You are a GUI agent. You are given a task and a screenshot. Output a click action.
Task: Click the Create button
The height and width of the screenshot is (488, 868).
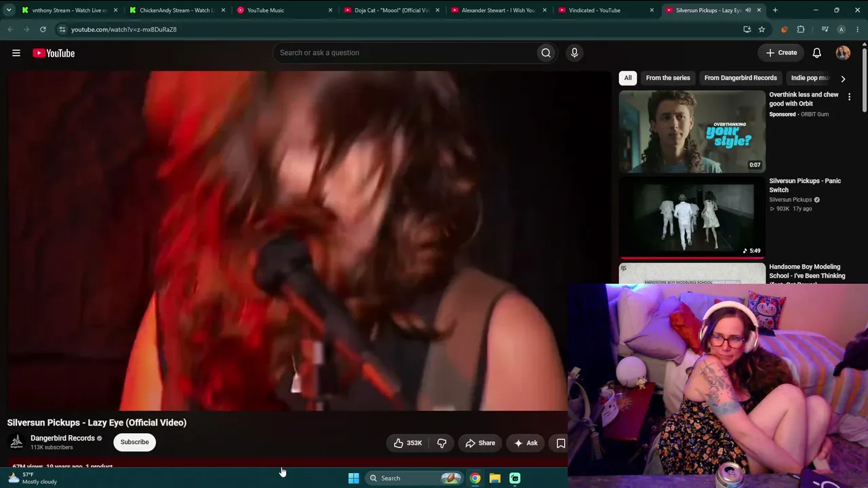(x=781, y=53)
